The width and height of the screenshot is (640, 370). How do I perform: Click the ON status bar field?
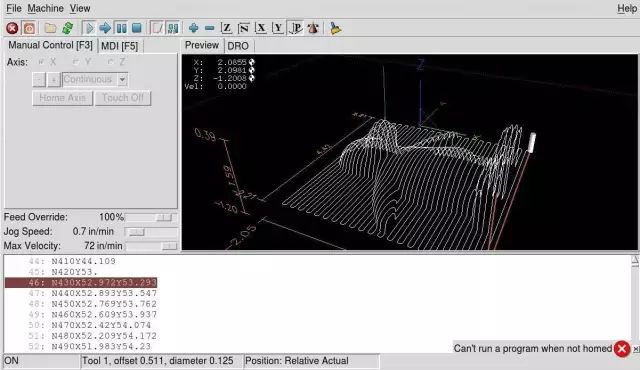(42, 361)
